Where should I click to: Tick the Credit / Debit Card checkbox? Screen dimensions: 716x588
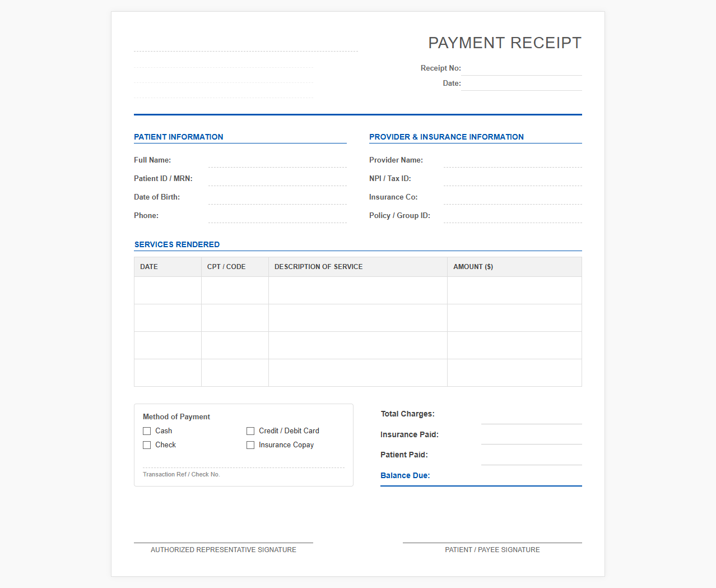(x=250, y=431)
